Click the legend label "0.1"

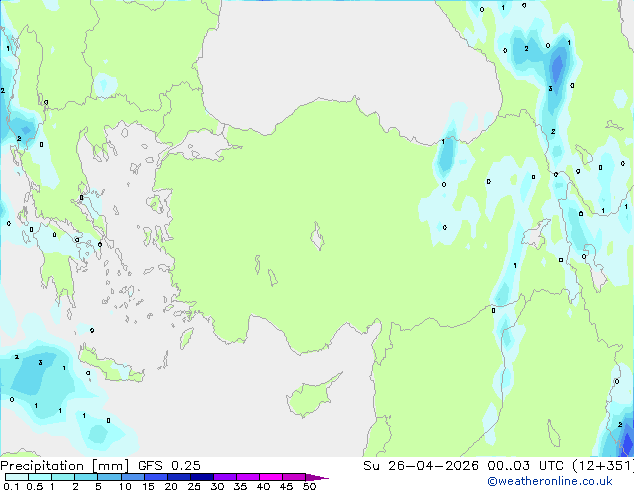point(11,486)
